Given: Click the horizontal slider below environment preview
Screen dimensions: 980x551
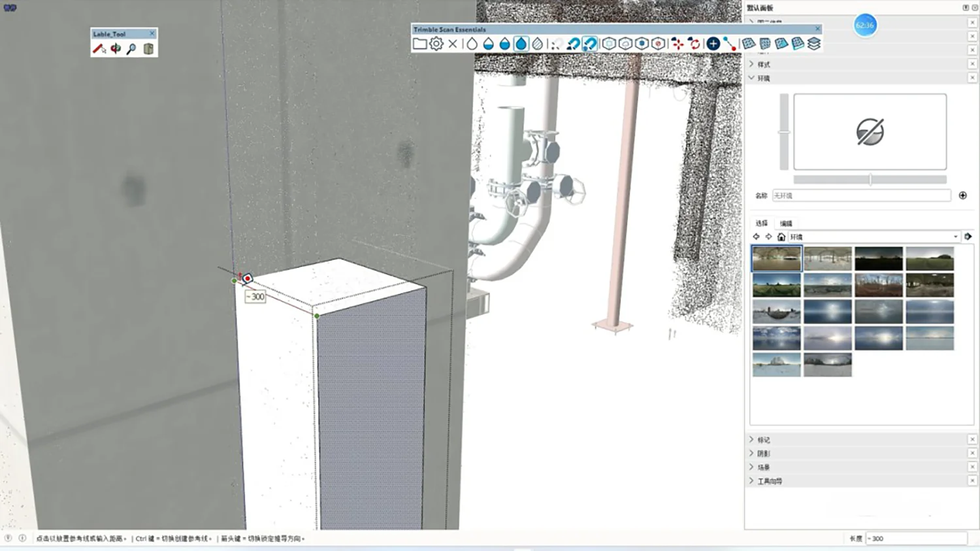Looking at the screenshot, I should pyautogui.click(x=870, y=179).
